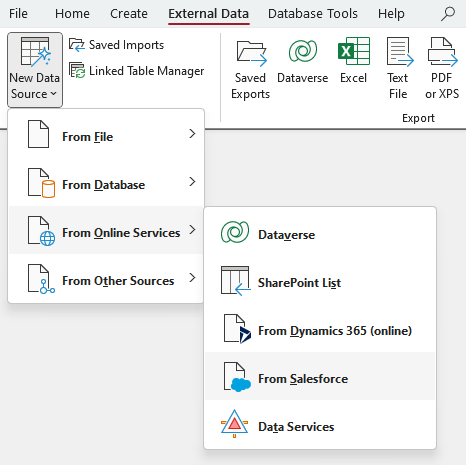Click the Saved Imports icon
466x465 pixels.
point(77,45)
